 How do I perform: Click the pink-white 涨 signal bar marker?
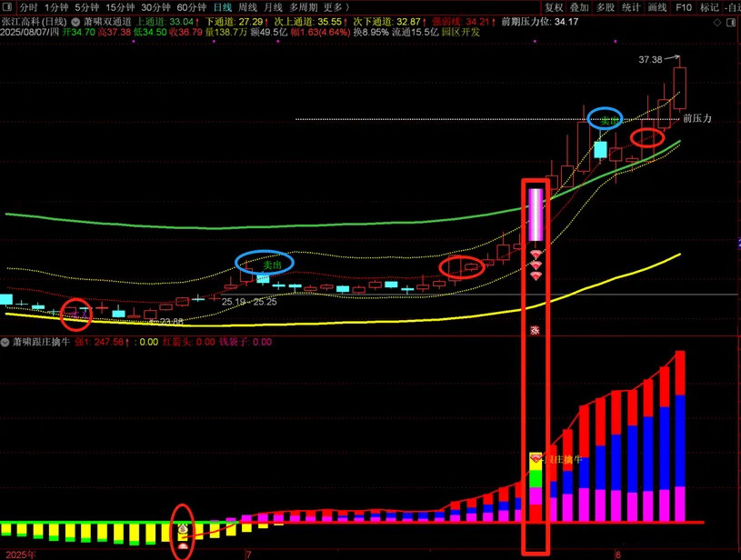[536, 215]
